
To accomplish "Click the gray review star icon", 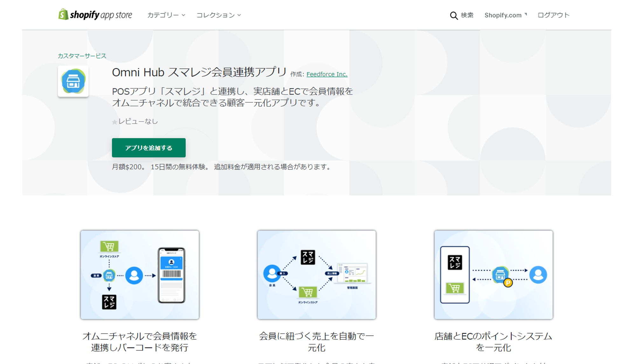I will click(114, 122).
